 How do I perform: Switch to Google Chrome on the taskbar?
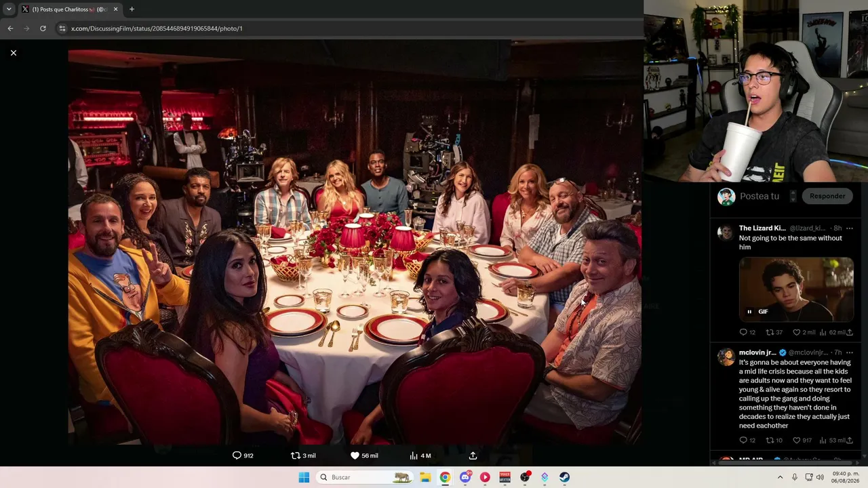point(445,477)
